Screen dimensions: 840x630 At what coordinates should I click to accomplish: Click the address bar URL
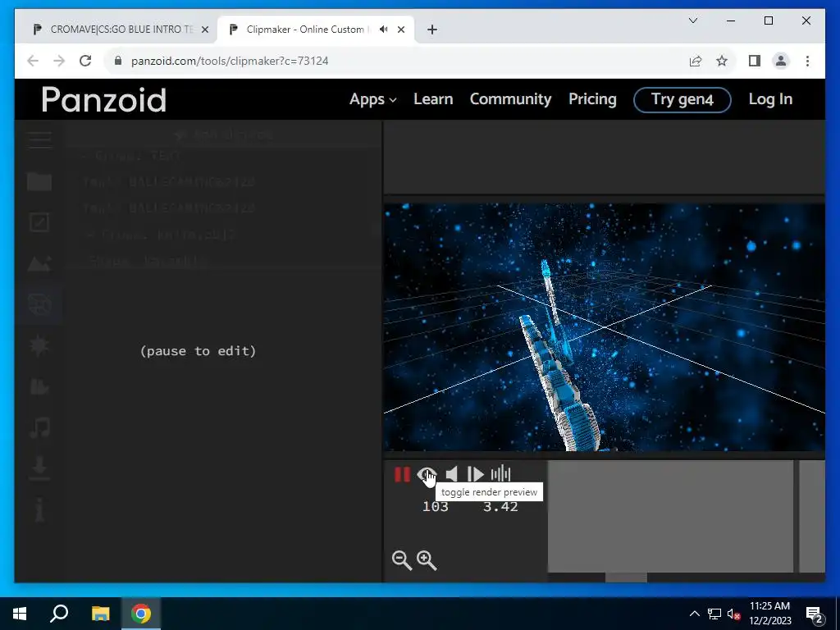[x=230, y=61]
